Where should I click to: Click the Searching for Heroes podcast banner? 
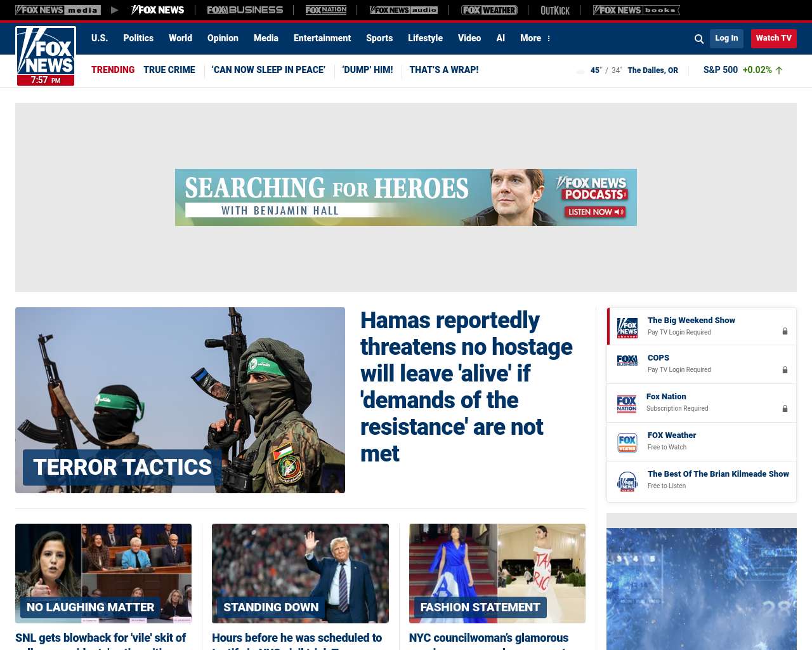(406, 197)
